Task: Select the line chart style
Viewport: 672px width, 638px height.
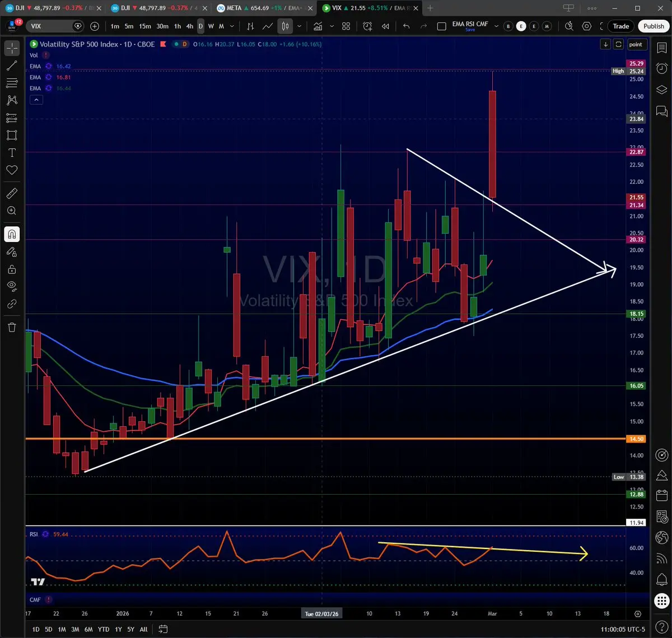Action: click(268, 26)
